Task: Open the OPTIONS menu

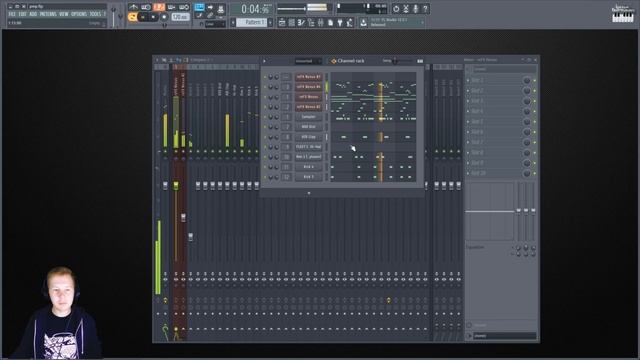Action: [x=79, y=14]
